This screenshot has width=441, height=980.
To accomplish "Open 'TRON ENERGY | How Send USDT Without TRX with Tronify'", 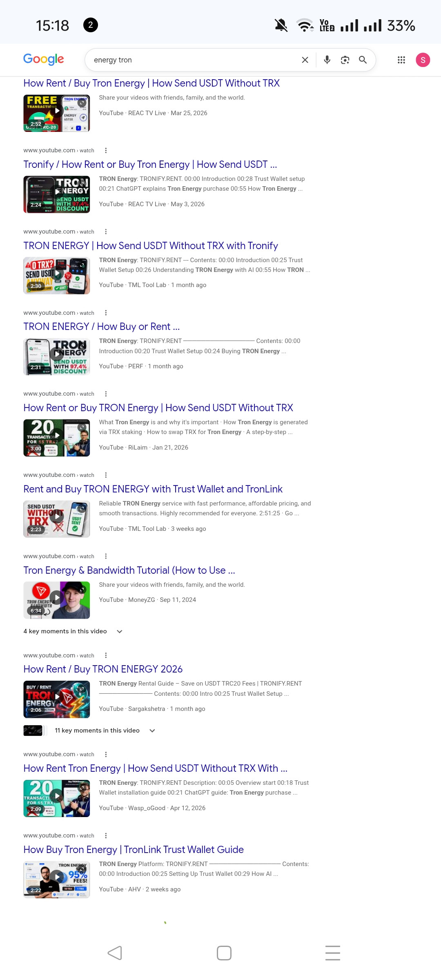I will (x=151, y=246).
